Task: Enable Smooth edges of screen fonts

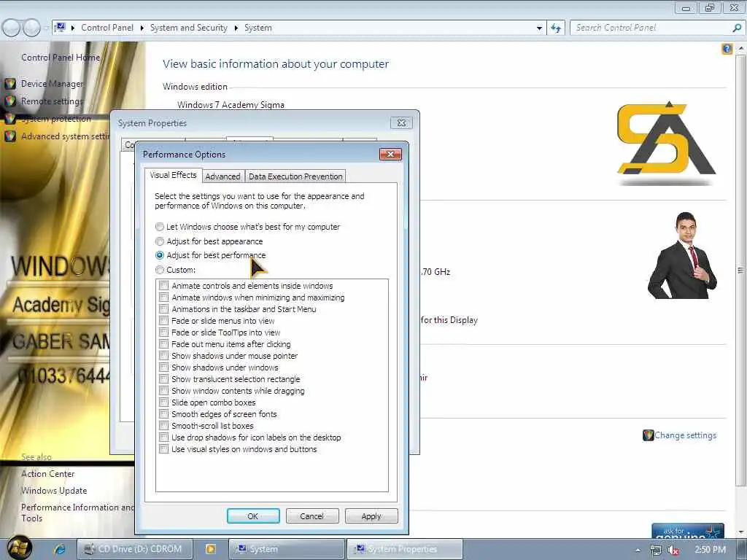Action: tap(164, 414)
